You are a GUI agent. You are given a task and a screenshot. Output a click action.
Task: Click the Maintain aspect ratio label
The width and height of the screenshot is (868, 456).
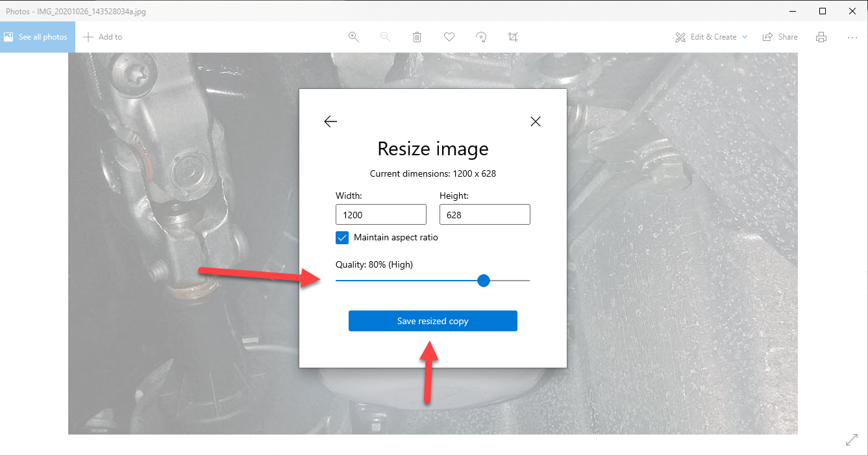(396, 238)
